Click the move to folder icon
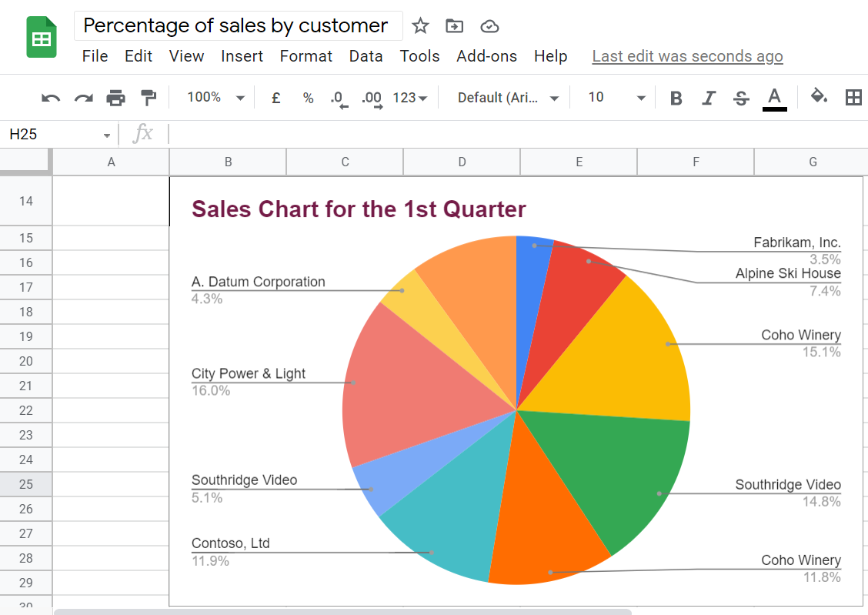The width and height of the screenshot is (868, 615). click(x=455, y=26)
